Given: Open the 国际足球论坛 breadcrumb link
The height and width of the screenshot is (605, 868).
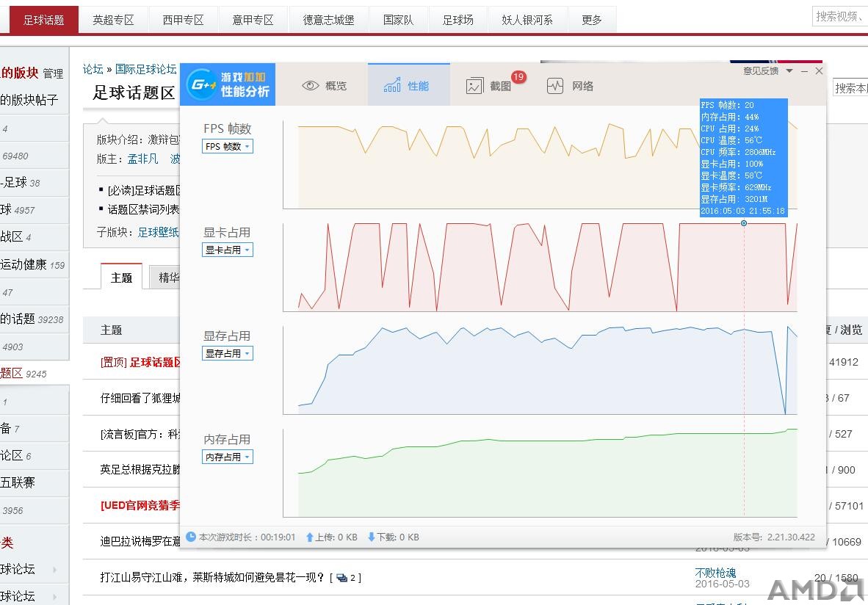Looking at the screenshot, I should pyautogui.click(x=146, y=68).
